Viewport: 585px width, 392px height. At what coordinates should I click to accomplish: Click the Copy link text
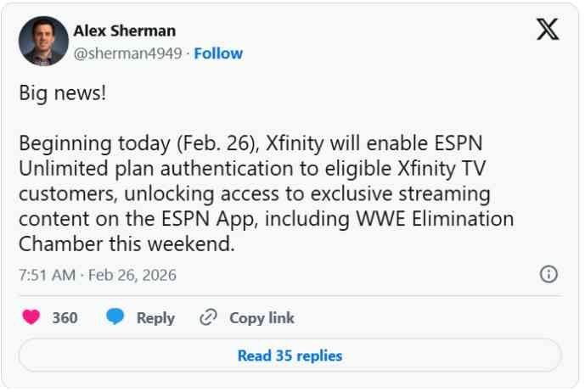point(262,318)
